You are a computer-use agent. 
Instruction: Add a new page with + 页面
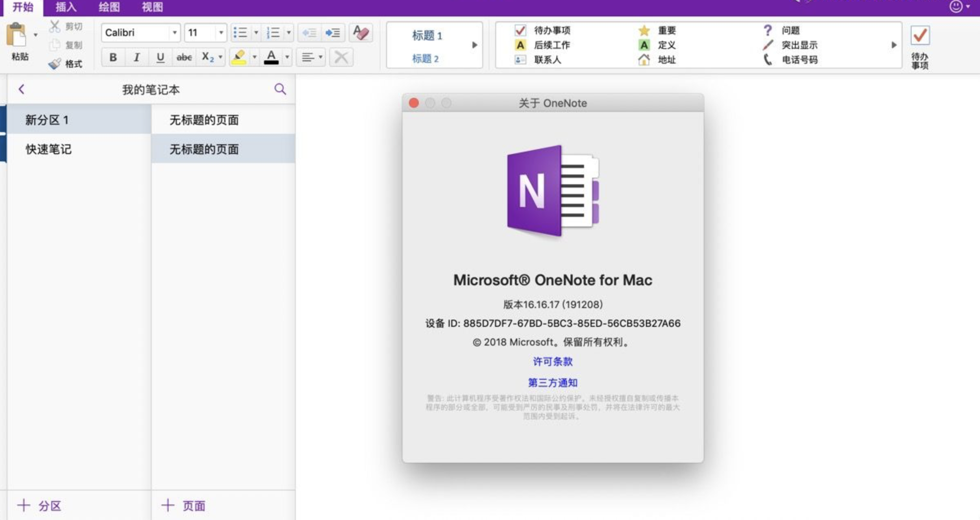[183, 506]
